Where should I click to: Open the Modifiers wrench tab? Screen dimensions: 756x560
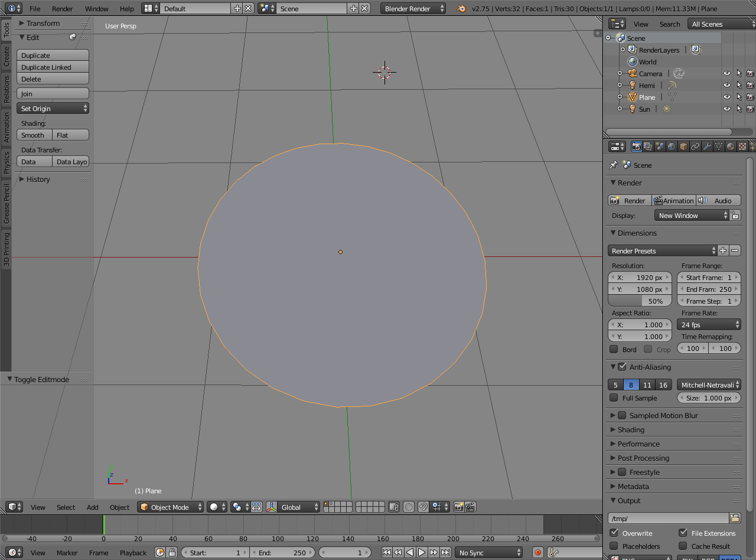707,146
